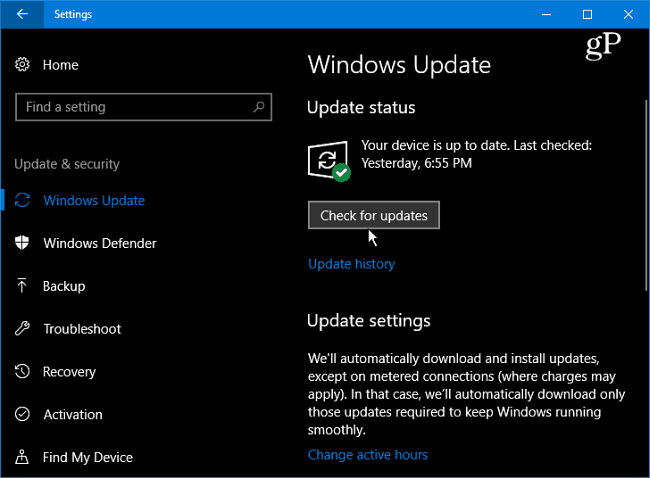Close the Settings window
This screenshot has height=478, width=650.
(x=628, y=15)
